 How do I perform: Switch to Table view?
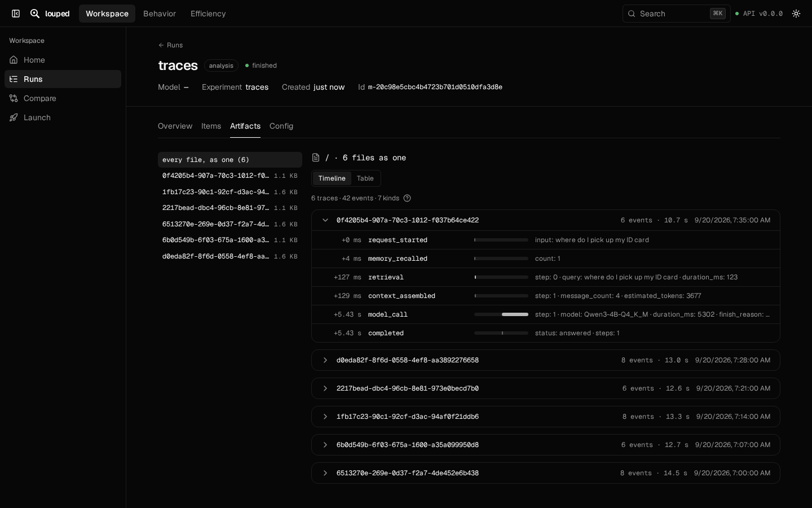(365, 178)
